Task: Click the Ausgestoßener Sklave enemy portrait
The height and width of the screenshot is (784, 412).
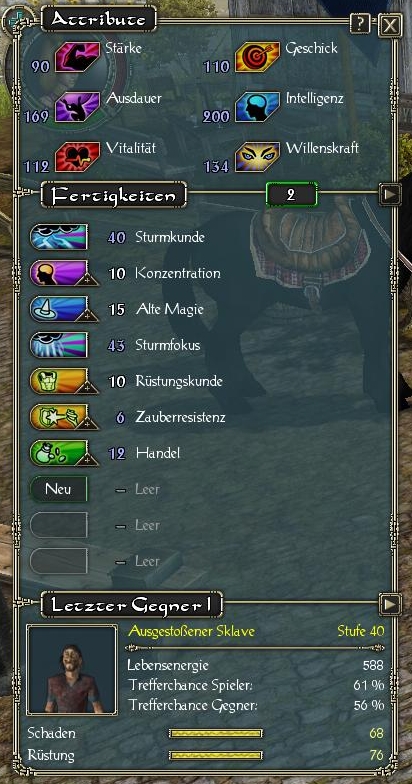Action: (x=72, y=669)
